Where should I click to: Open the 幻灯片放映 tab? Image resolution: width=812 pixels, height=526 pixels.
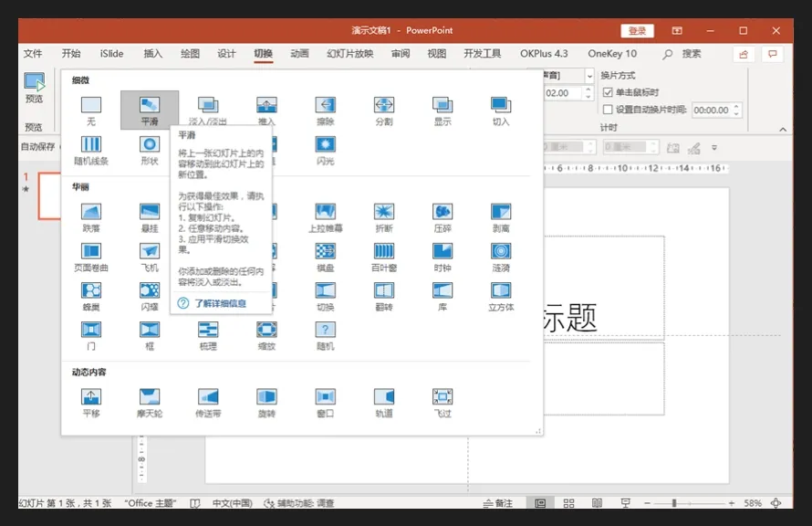[x=350, y=53]
